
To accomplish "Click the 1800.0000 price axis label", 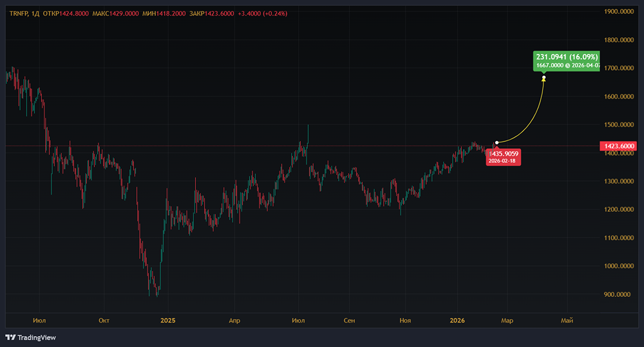I will pos(619,40).
